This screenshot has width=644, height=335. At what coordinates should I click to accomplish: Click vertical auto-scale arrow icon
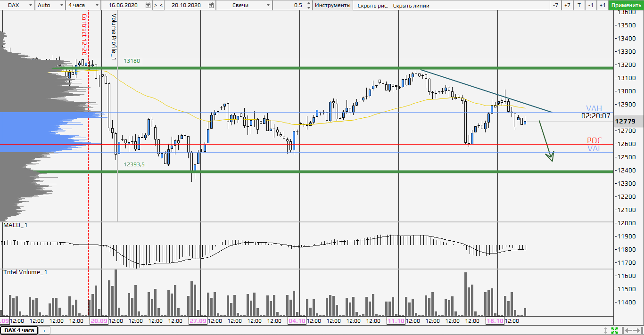pos(605,330)
